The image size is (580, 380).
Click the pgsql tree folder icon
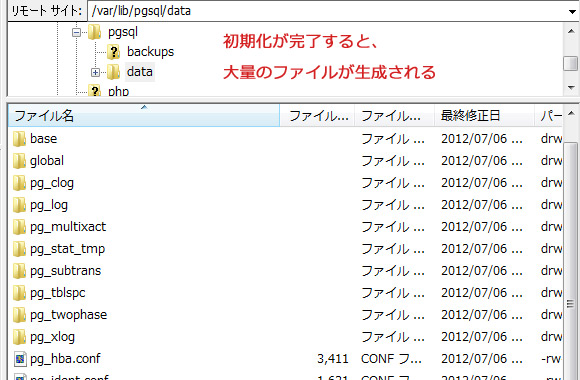[x=95, y=32]
